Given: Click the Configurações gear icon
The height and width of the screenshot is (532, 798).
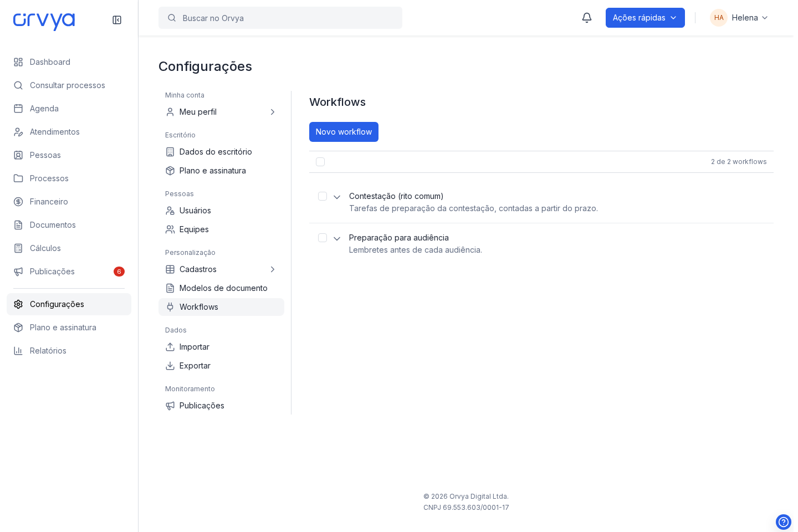Looking at the screenshot, I should (x=18, y=304).
